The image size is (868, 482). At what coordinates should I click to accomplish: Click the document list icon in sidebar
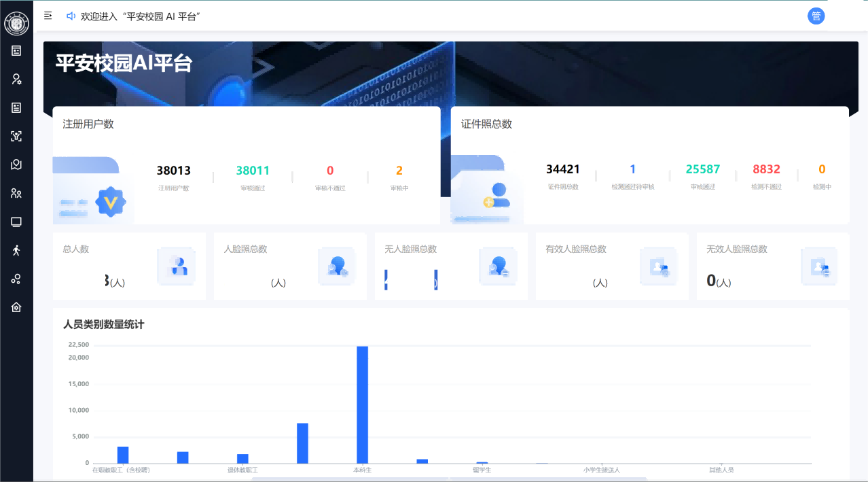pyautogui.click(x=16, y=107)
